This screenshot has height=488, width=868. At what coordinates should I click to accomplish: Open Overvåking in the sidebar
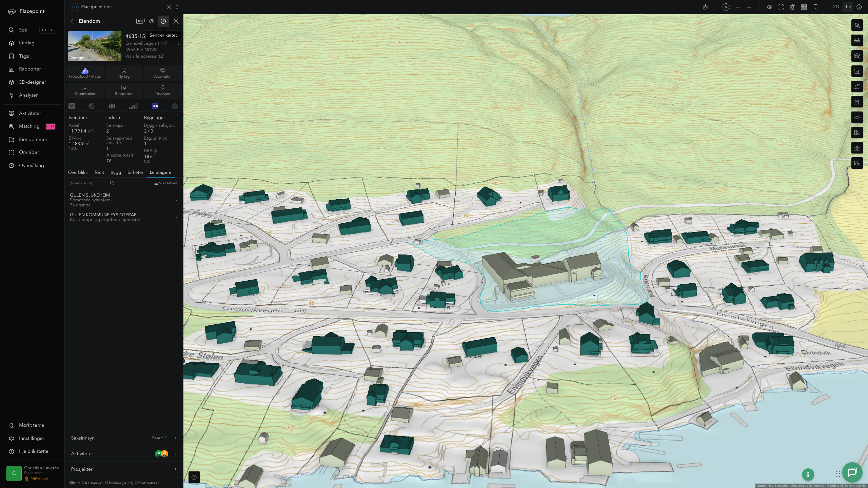point(32,165)
